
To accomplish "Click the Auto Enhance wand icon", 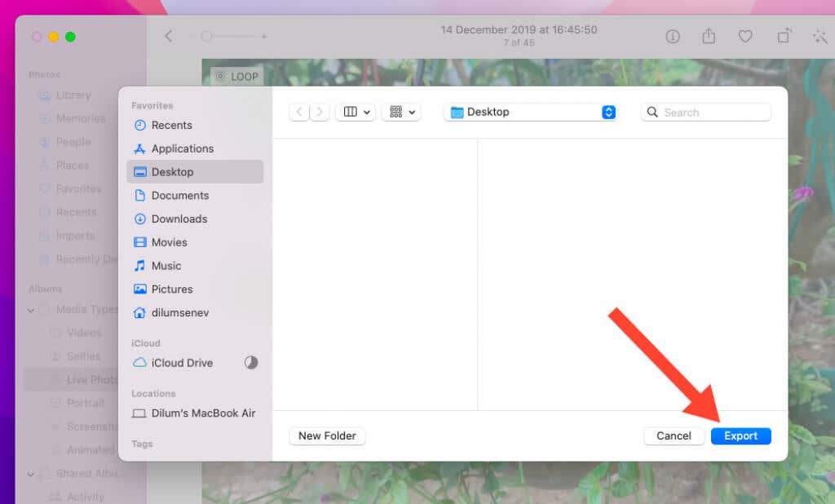I will tap(819, 36).
